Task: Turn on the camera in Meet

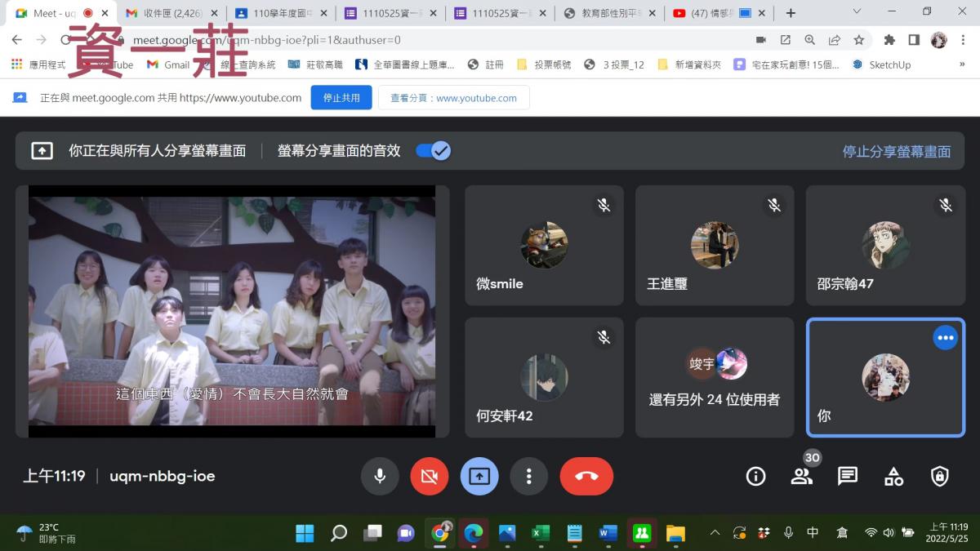Action: (430, 476)
